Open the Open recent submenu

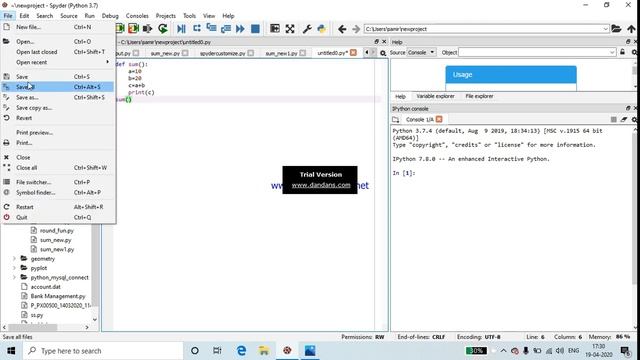[58, 62]
